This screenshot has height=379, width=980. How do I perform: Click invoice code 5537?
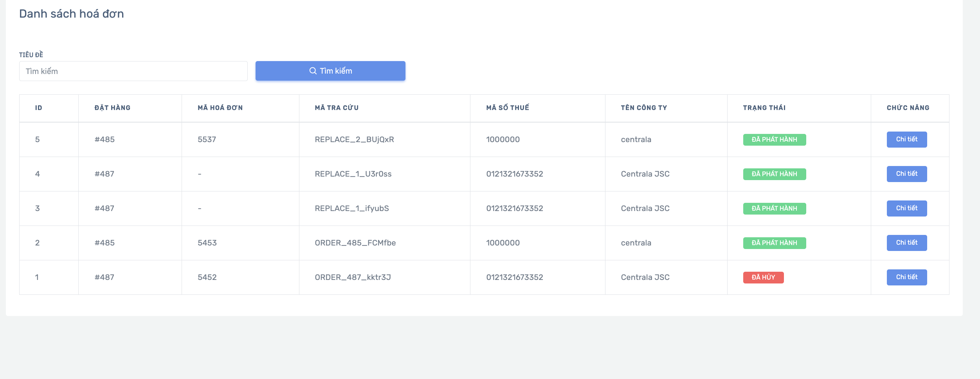coord(207,139)
